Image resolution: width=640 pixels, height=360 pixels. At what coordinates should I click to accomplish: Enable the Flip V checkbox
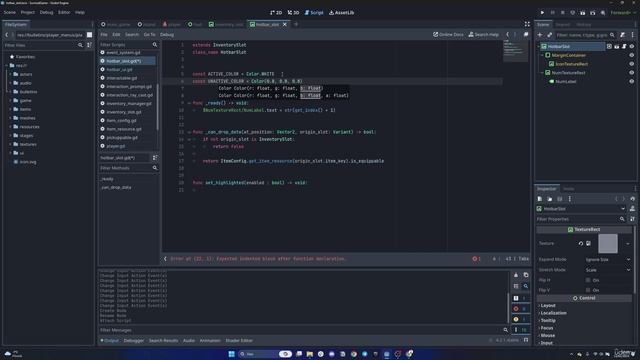588,290
